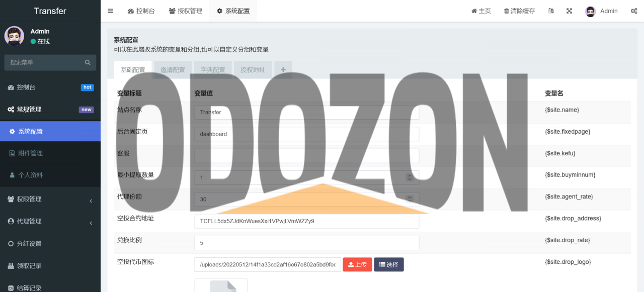
Task: Focus the 代理份额 field with value 30
Action: 307,199
